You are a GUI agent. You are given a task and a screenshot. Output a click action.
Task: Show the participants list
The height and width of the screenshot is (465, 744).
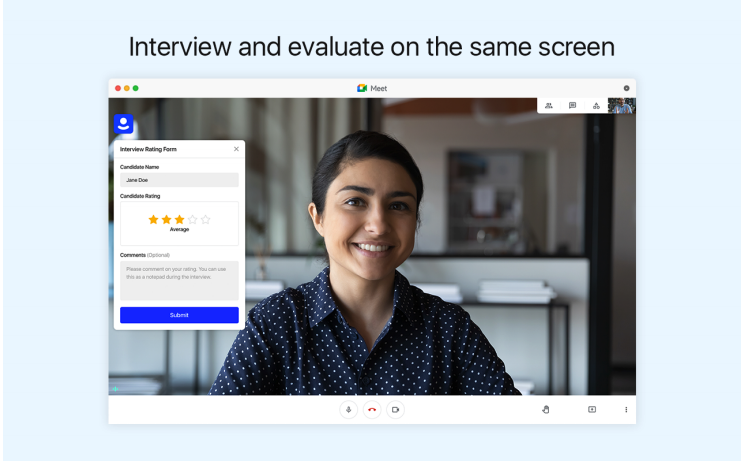(x=549, y=106)
